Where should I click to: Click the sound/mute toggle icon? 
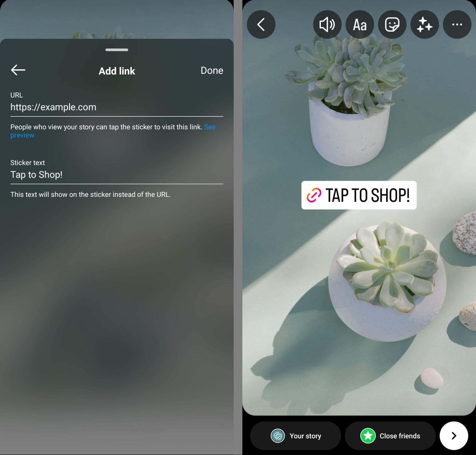[x=327, y=24]
